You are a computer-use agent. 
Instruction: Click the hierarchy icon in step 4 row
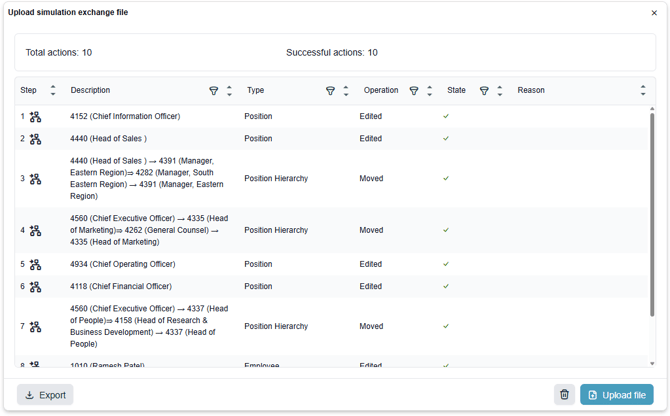[35, 231]
